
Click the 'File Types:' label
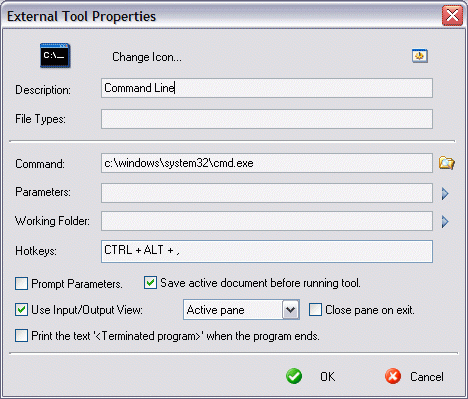pyautogui.click(x=40, y=119)
